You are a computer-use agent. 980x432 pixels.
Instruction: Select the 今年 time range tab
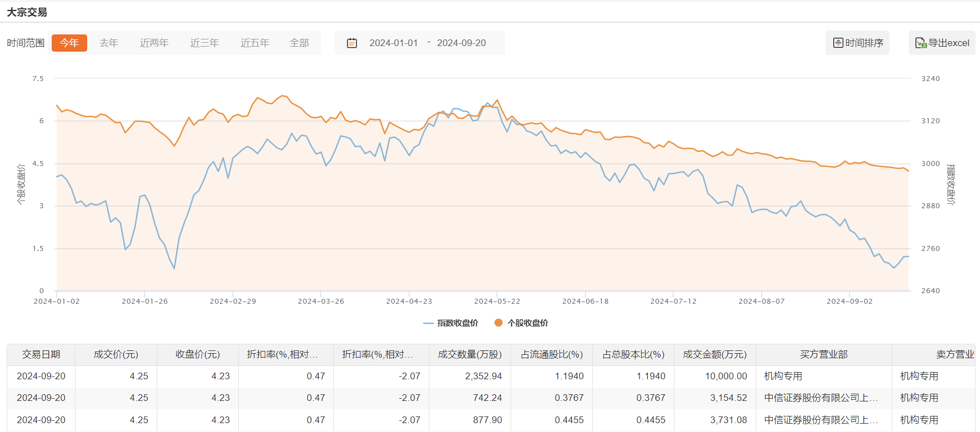click(69, 43)
